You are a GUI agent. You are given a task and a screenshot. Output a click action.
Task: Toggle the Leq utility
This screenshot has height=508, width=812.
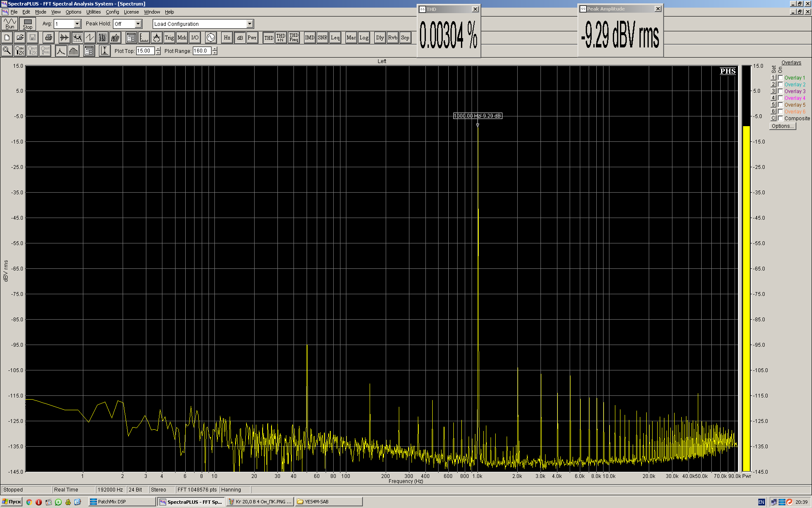pyautogui.click(x=335, y=38)
